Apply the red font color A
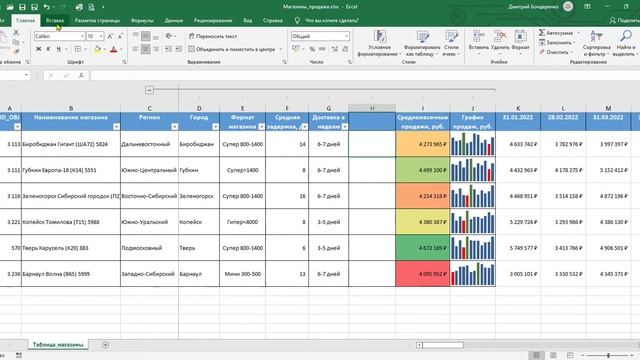Screen dimensions: 640x360 113,49
